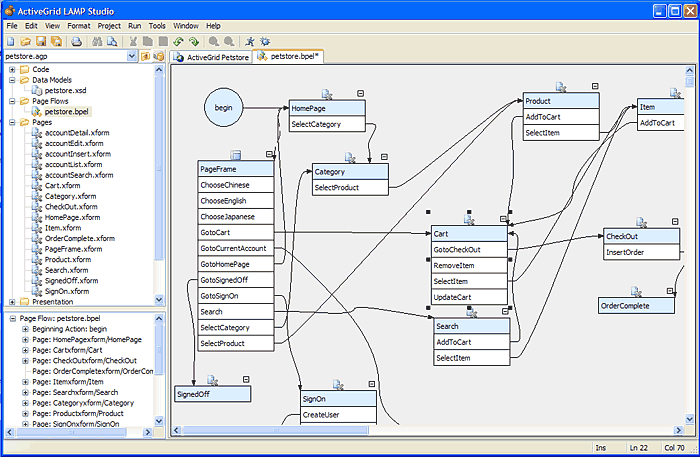The image size is (700, 457).
Task: Select the begin circle node in diagram
Action: coord(223,107)
